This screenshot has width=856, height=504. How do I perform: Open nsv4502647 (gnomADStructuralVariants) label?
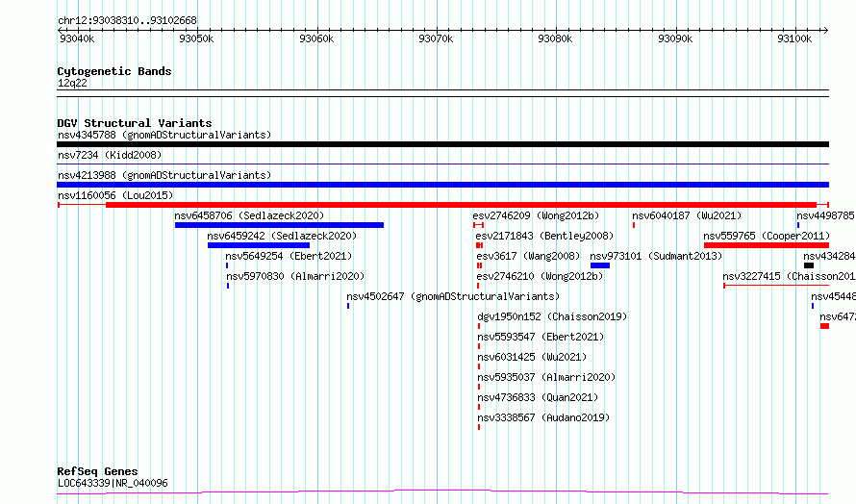[453, 296]
